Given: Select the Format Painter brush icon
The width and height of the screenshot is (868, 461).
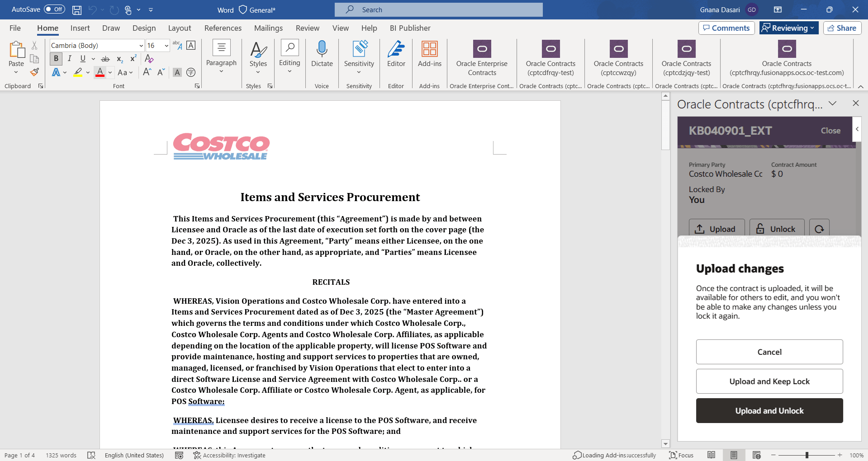Looking at the screenshot, I should (x=34, y=72).
